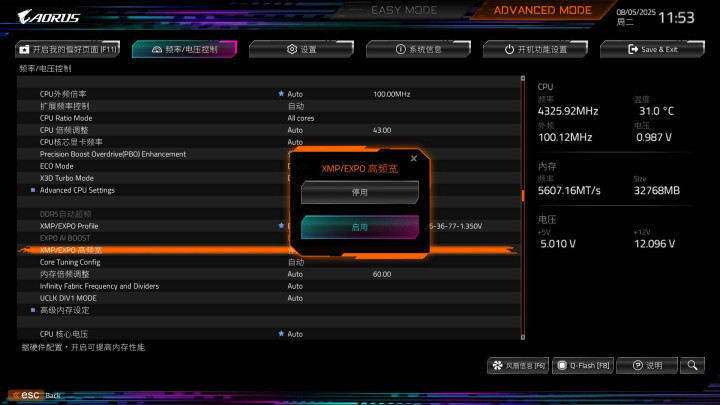Click 32768MB memory size reading
This screenshot has height=405, width=720.
pyautogui.click(x=657, y=191)
